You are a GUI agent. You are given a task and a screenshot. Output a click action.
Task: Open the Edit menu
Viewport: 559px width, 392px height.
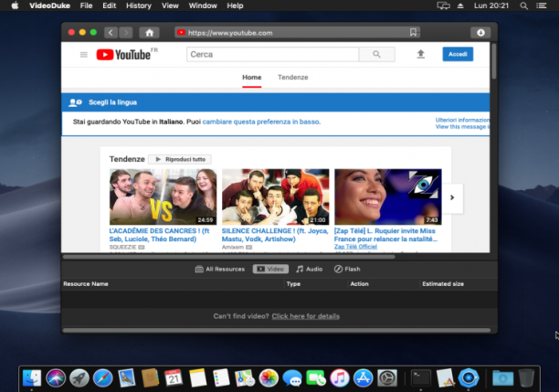coord(110,5)
